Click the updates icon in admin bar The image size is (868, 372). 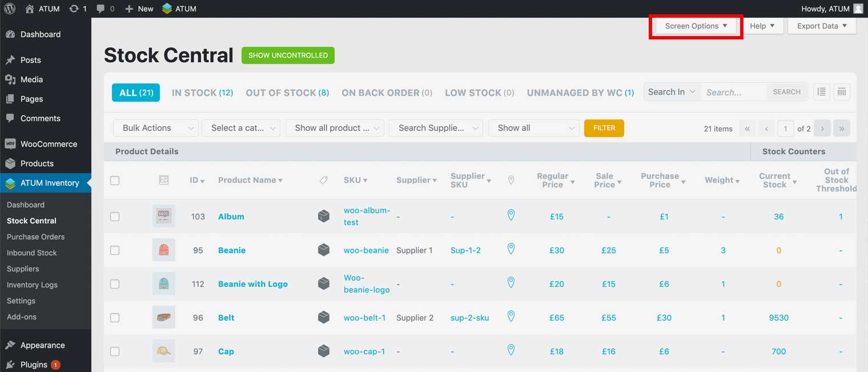(x=74, y=9)
